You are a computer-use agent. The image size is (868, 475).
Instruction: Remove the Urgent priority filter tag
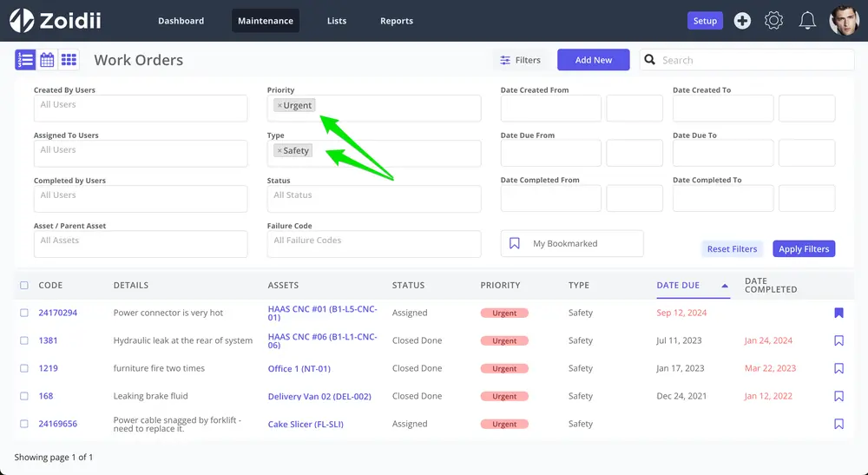(279, 105)
